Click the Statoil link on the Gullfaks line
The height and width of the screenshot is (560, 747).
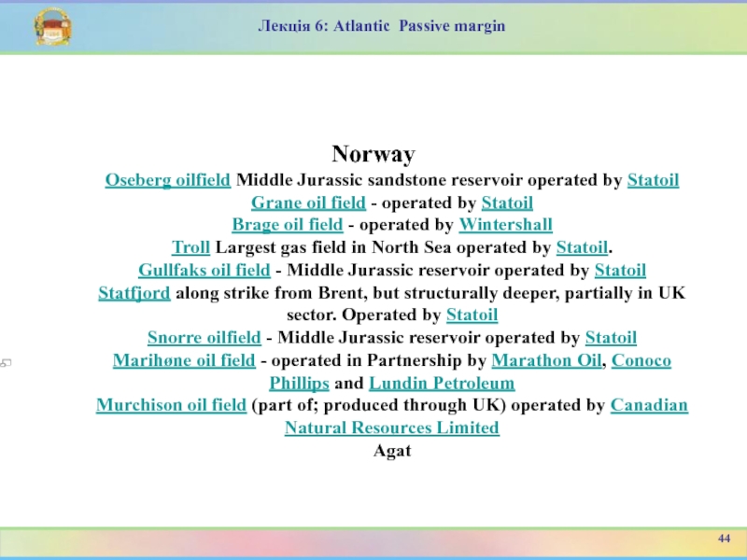click(620, 271)
